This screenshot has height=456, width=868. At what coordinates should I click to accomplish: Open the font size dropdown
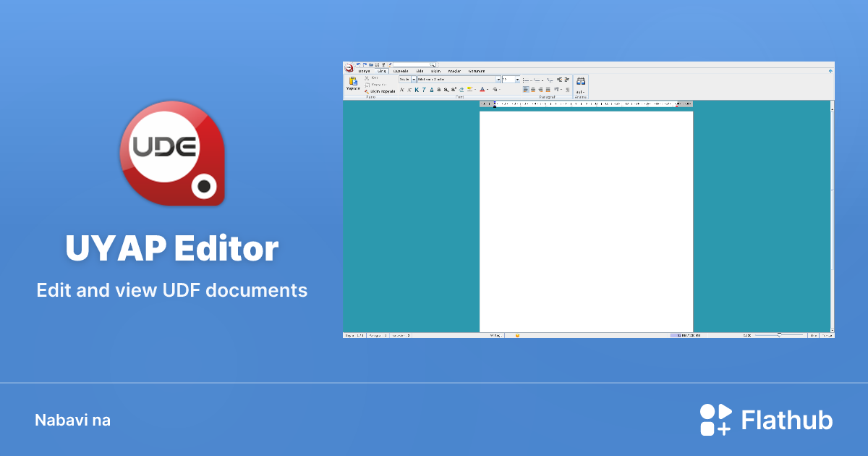pyautogui.click(x=517, y=80)
